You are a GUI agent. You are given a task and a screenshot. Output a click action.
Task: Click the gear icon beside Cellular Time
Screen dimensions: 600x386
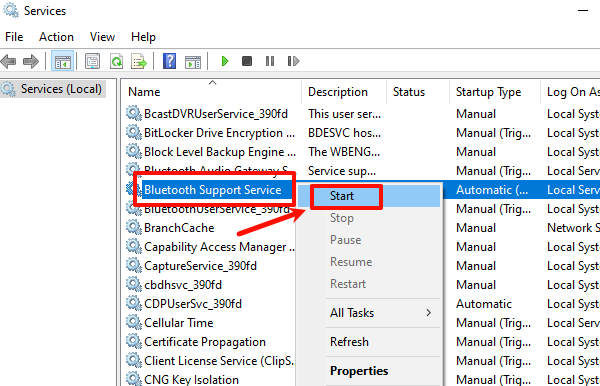click(134, 322)
